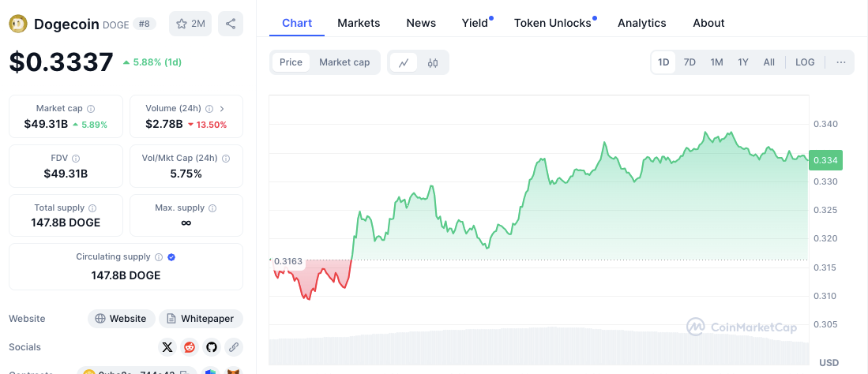The width and height of the screenshot is (868, 374).
Task: Open the Yield tab
Action: coord(475,23)
